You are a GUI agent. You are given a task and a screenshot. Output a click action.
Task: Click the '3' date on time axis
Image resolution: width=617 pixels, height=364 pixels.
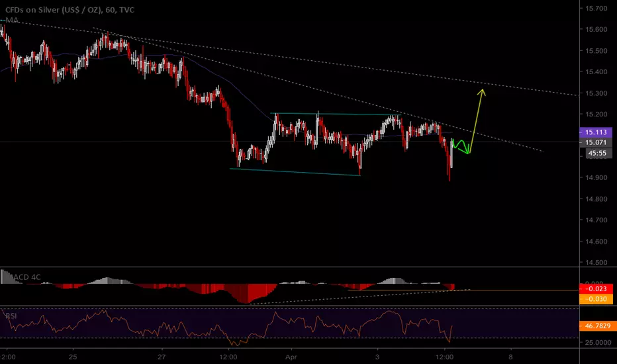tap(377, 357)
